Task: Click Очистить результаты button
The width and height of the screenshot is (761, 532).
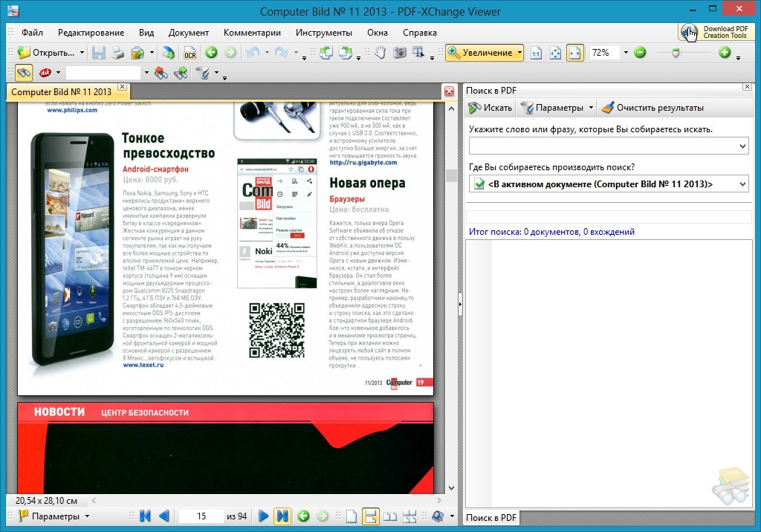Action: pos(652,108)
